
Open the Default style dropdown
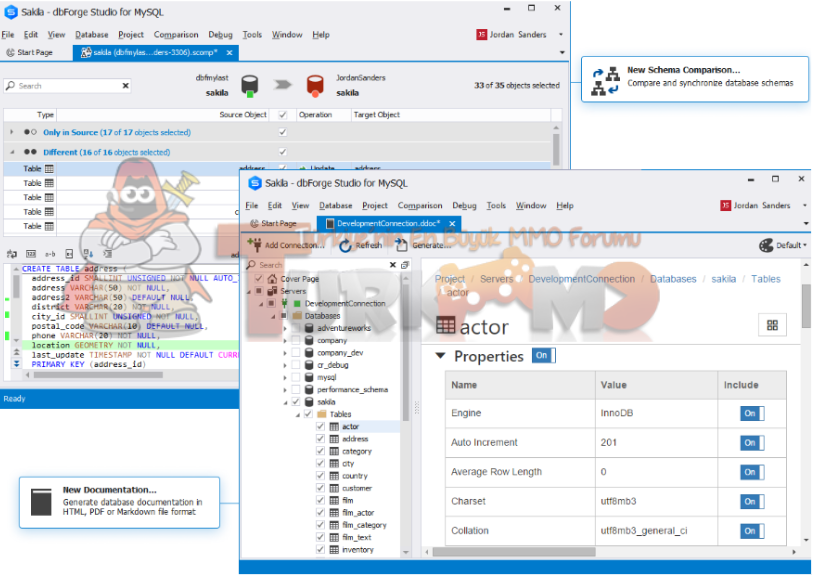(783, 245)
